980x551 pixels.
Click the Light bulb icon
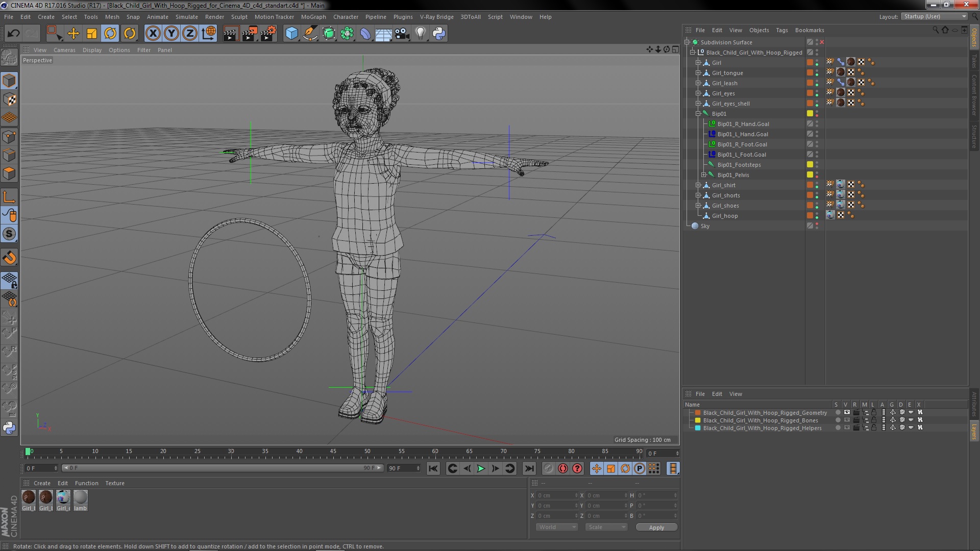[x=421, y=34]
